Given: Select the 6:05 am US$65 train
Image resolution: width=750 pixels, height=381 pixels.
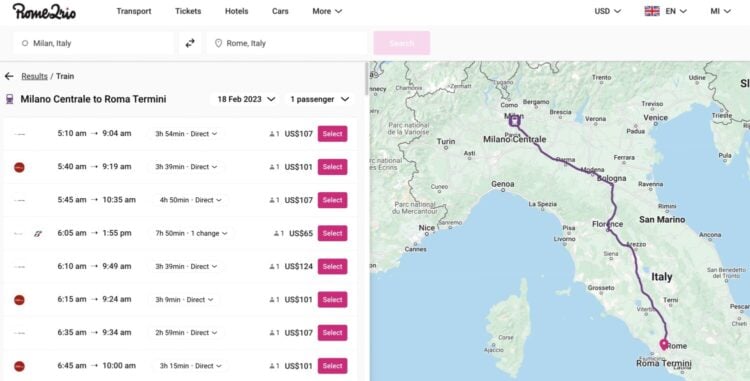Looking at the screenshot, I should pos(332,233).
